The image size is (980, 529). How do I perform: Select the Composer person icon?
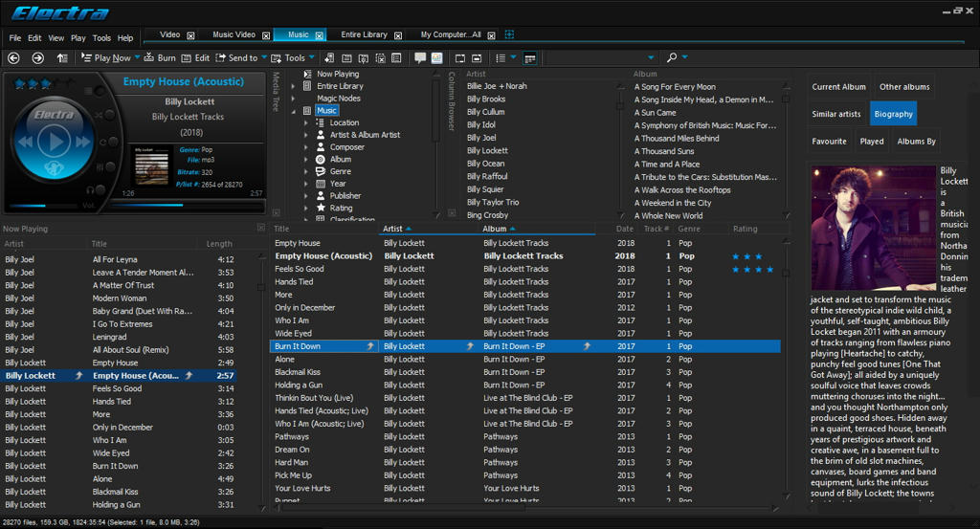(321, 147)
